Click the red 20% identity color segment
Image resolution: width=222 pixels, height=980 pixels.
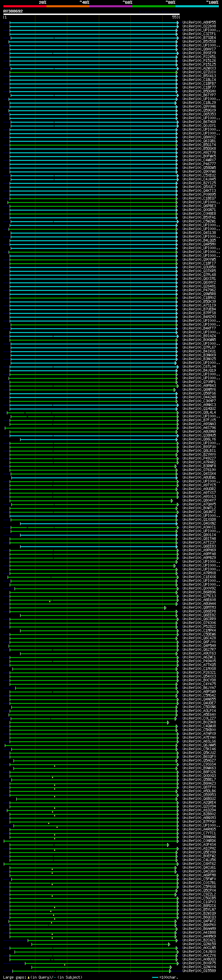(x=25, y=6)
